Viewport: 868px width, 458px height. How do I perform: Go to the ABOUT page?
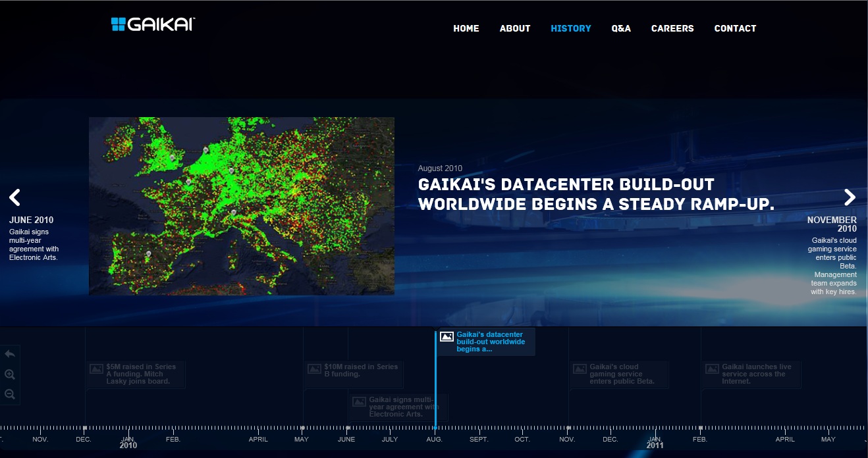[x=515, y=28]
